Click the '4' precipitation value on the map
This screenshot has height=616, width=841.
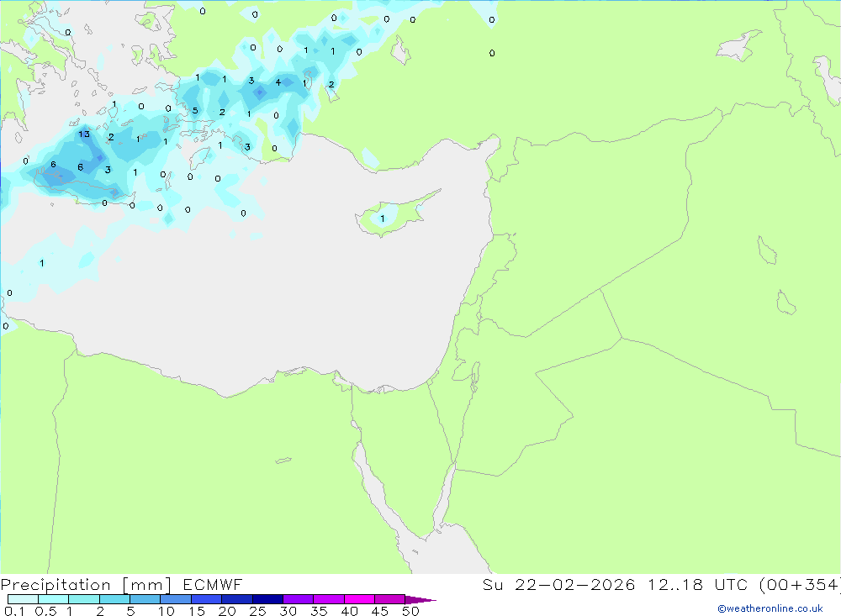[x=278, y=82]
